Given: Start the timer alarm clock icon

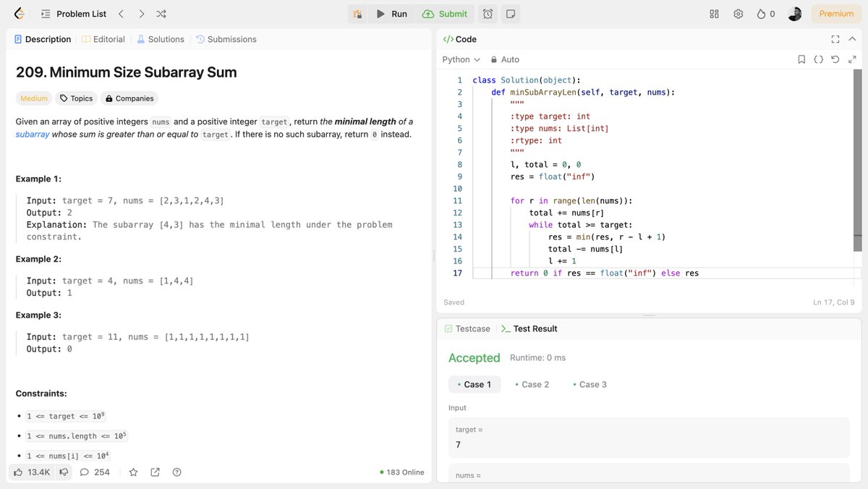Looking at the screenshot, I should [x=488, y=14].
